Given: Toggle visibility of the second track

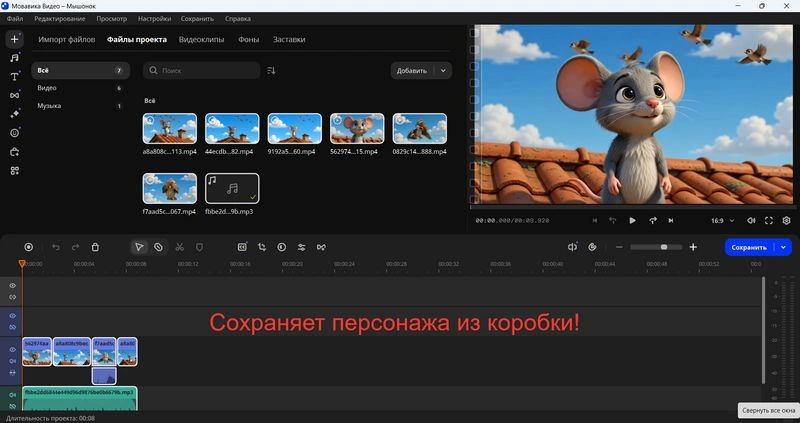Looking at the screenshot, I should click(x=13, y=316).
